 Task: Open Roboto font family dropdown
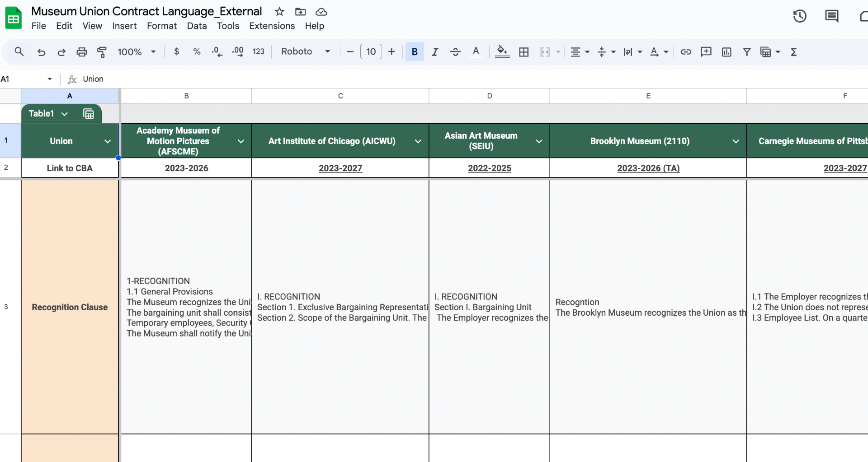point(306,51)
